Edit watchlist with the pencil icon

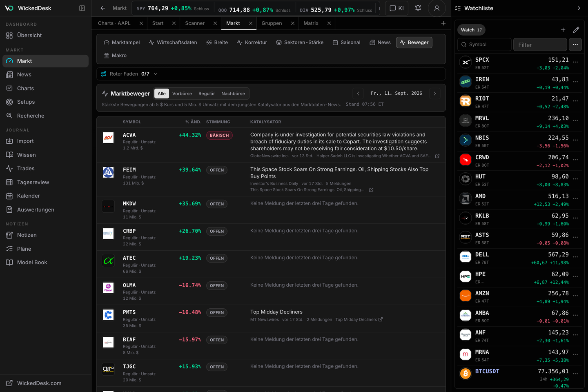pos(576,30)
